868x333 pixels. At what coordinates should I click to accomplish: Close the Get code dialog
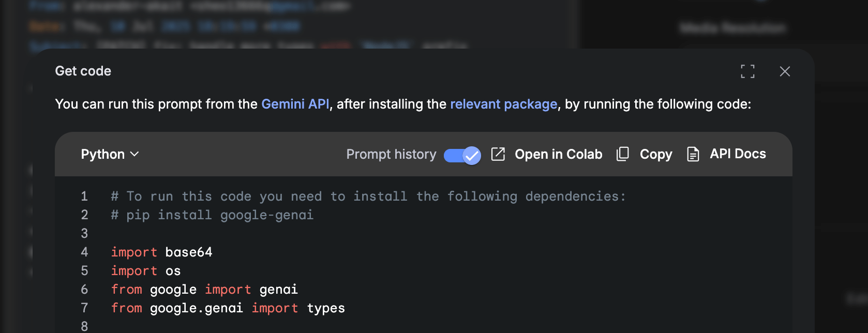(785, 71)
